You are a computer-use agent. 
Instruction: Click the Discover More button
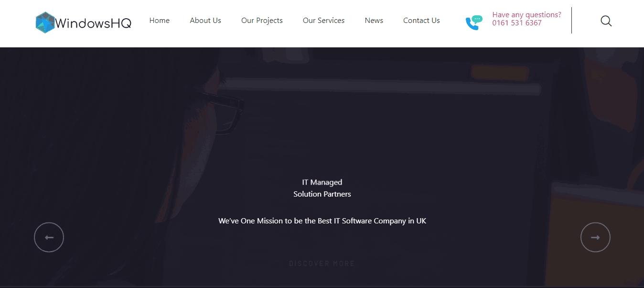[x=322, y=264]
